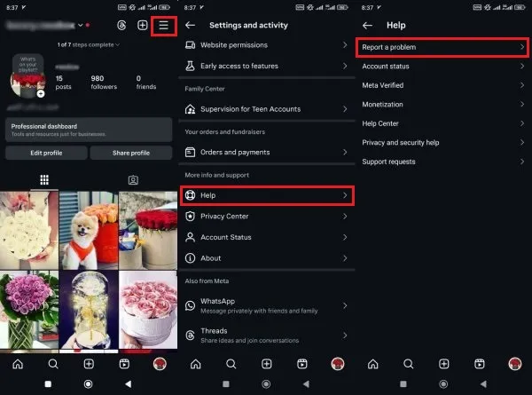Open the hamburger menu on the profile screen
532x395 pixels.
(x=163, y=26)
